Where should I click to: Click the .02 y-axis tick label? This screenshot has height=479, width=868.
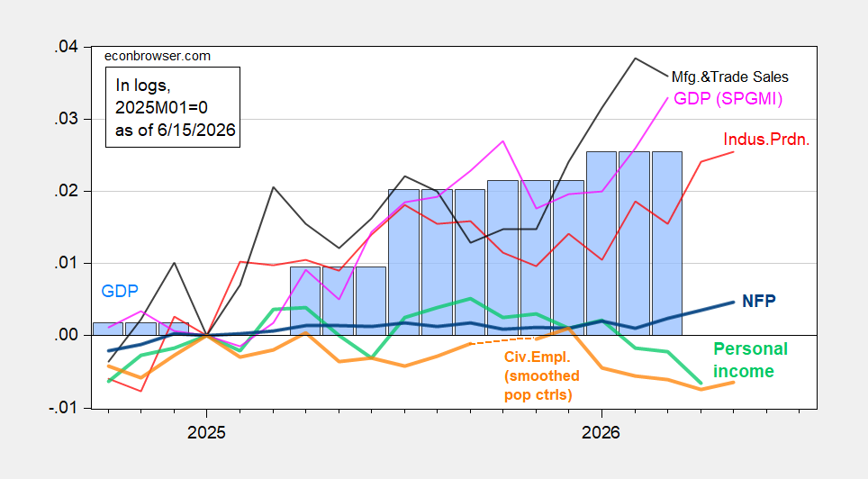(x=66, y=192)
